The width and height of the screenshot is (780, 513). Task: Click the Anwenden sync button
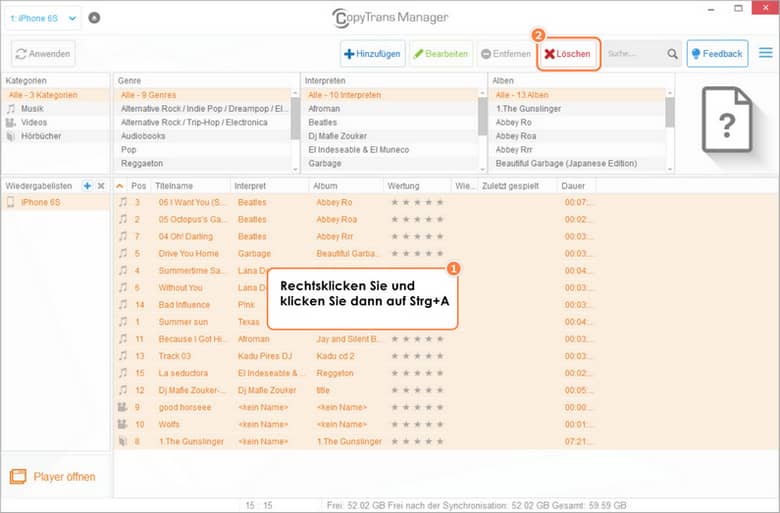click(43, 54)
